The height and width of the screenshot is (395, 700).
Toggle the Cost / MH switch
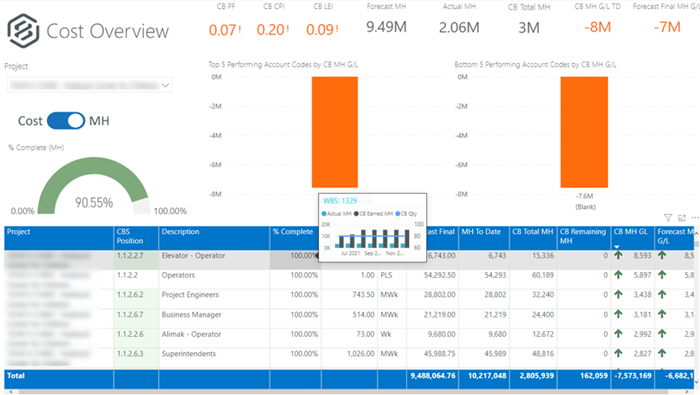coord(66,121)
